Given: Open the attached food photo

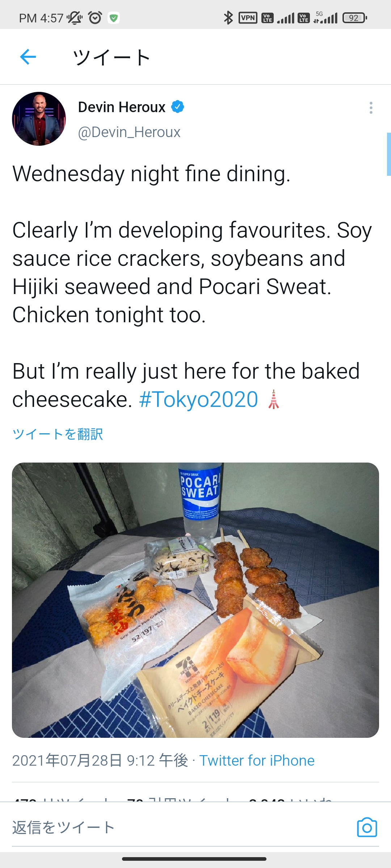Looking at the screenshot, I should coord(195,600).
